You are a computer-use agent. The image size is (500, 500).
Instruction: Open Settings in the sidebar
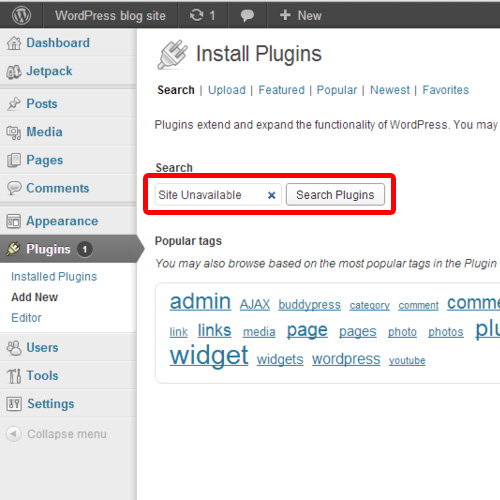pyautogui.click(x=51, y=404)
